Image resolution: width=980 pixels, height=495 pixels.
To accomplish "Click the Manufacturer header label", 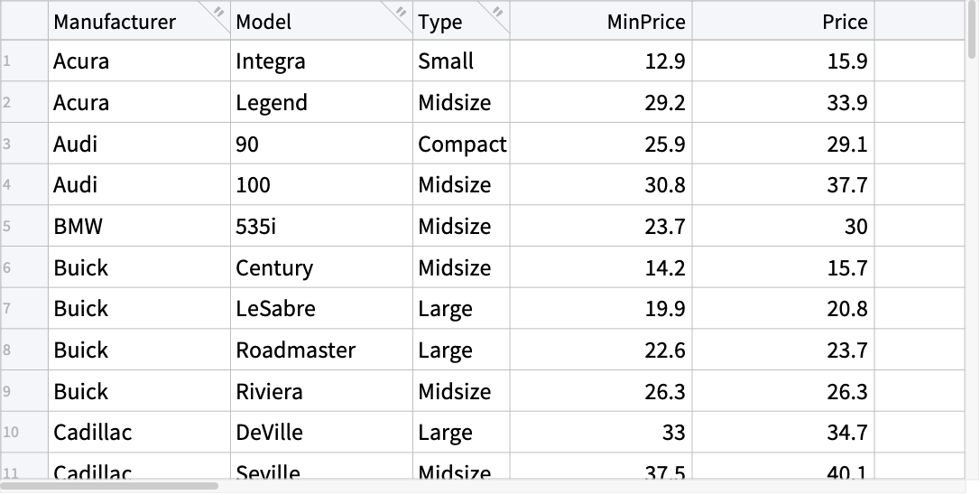I will tap(115, 22).
